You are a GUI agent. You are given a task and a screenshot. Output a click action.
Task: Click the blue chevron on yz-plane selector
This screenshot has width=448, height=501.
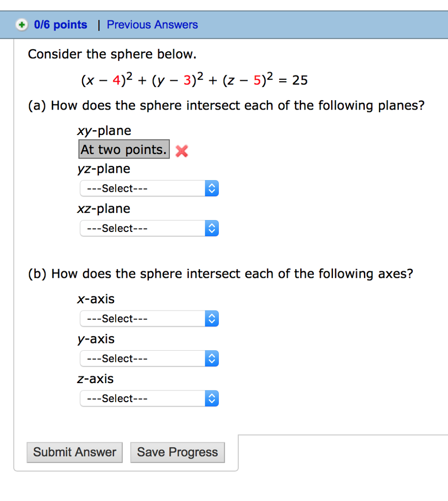[x=212, y=188]
